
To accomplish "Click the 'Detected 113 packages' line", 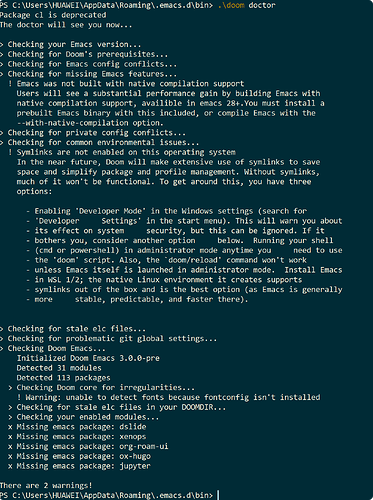I will (63, 378).
